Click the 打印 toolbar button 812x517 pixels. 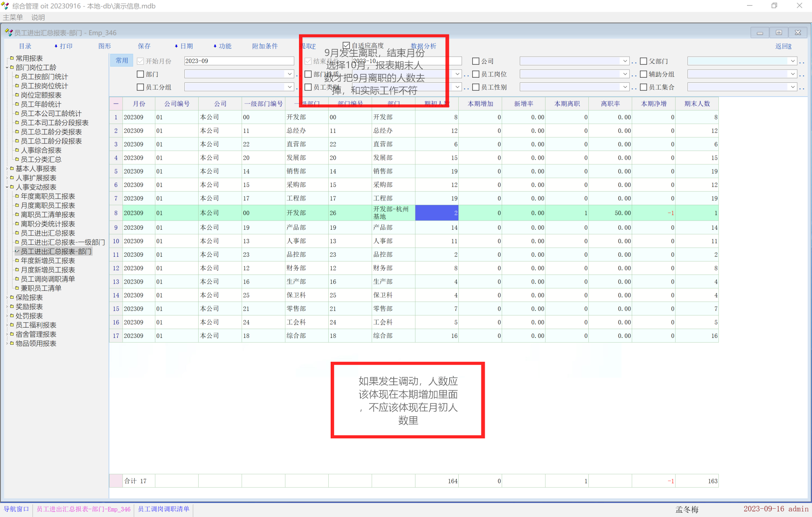[x=66, y=46]
